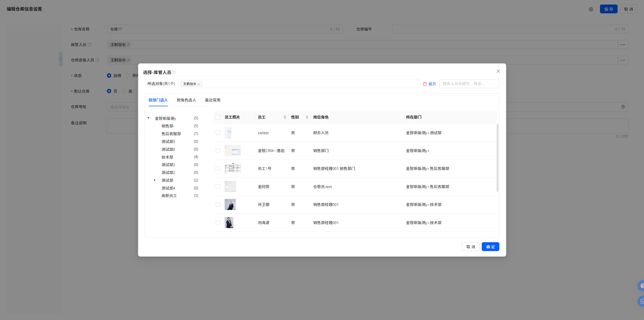Click location pin icon in address field

click(623, 107)
